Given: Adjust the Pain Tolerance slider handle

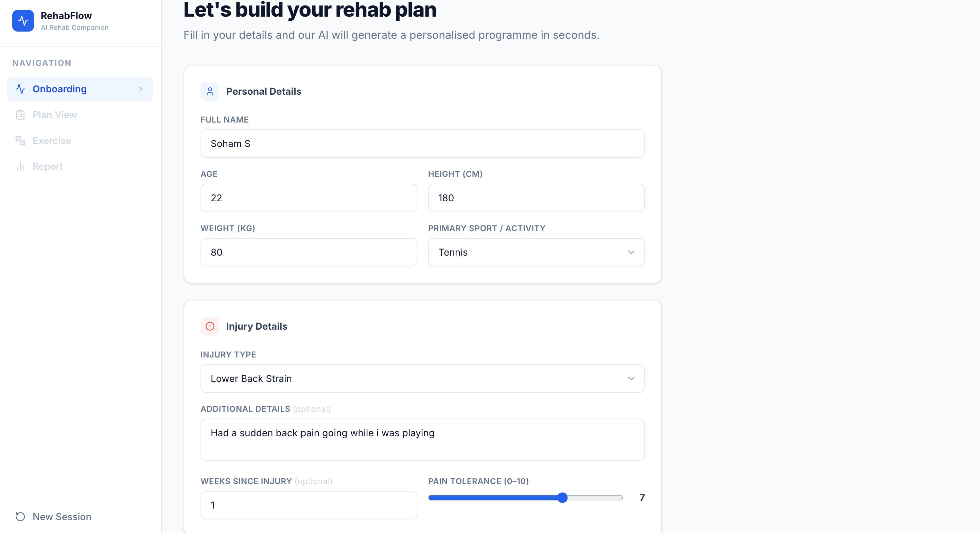Looking at the screenshot, I should pyautogui.click(x=562, y=498).
